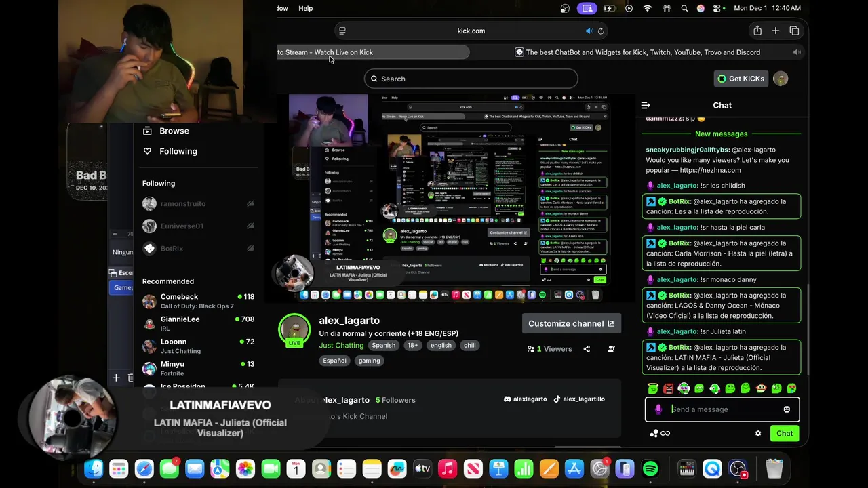Open followed channel BotRix in sidebar
Viewport: 868px width, 488px height.
[x=198, y=249]
